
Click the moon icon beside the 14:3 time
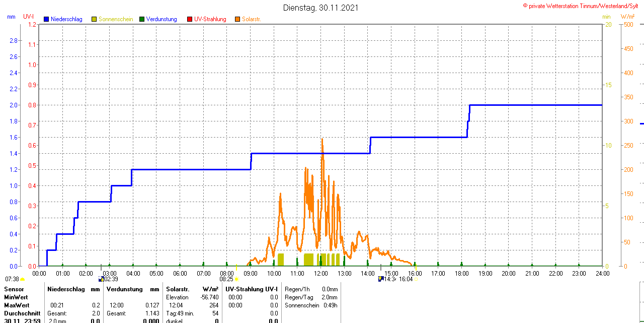click(381, 279)
